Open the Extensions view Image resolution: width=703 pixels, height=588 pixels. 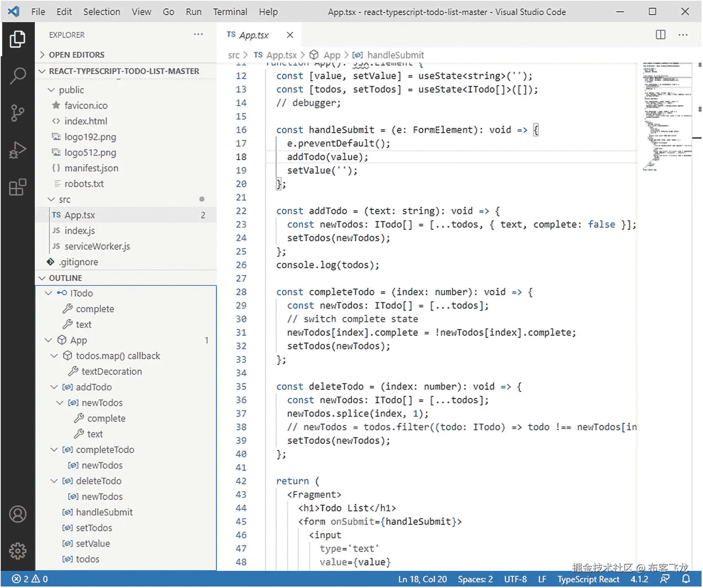pos(18,187)
